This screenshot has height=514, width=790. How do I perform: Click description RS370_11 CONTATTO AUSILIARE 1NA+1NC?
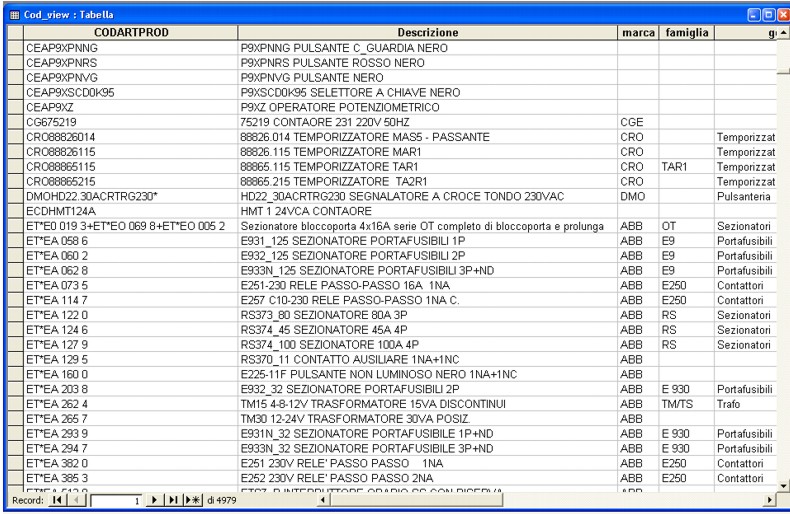coord(428,359)
